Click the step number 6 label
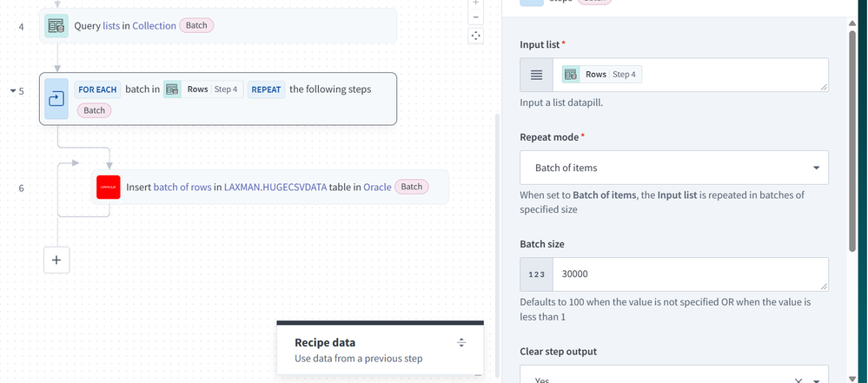This screenshot has width=868, height=383. coord(21,188)
